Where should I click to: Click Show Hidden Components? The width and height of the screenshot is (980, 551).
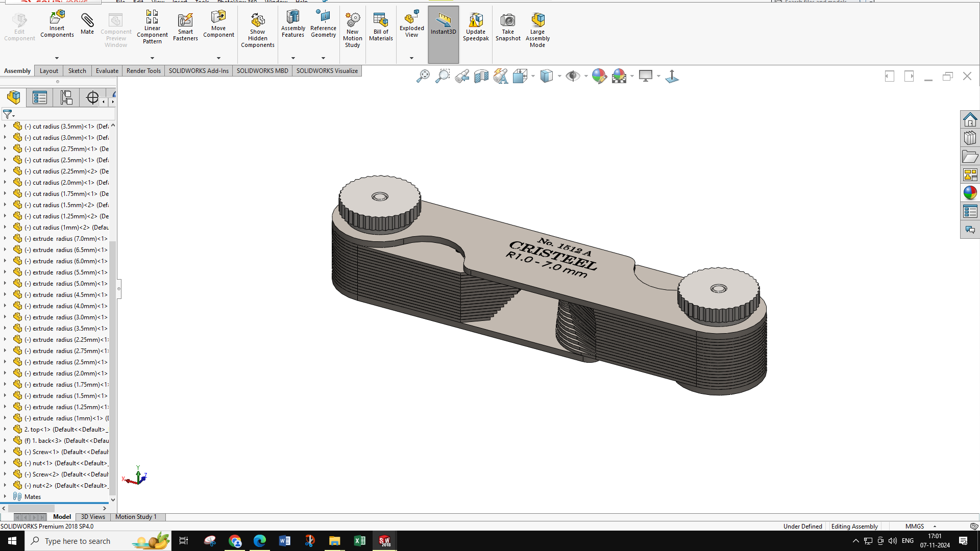point(258,31)
